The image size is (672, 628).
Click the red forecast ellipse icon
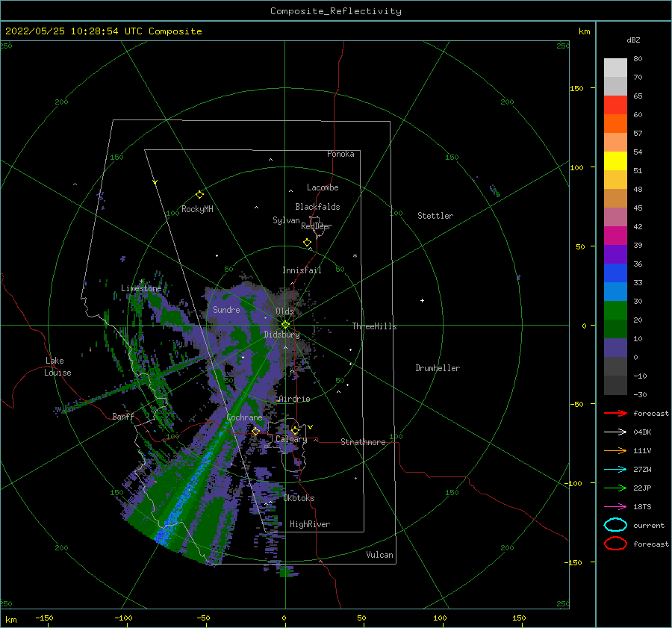(615, 544)
